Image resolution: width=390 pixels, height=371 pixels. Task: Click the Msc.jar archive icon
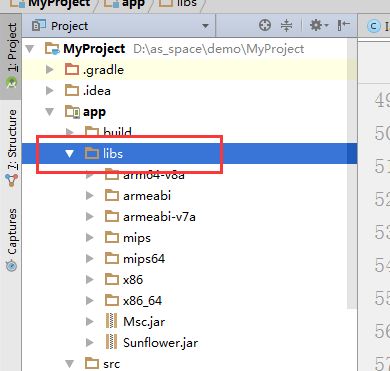[x=111, y=321]
